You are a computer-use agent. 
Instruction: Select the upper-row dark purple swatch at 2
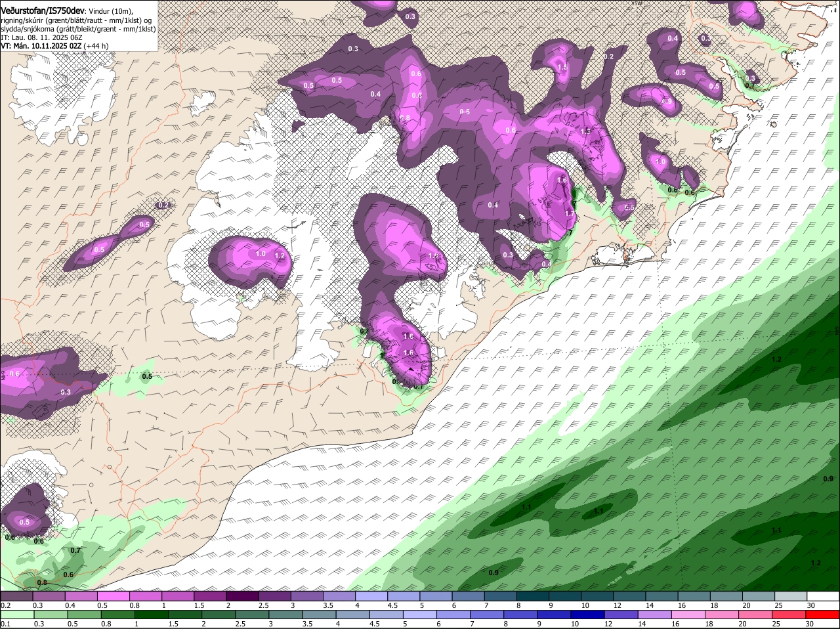click(242, 596)
